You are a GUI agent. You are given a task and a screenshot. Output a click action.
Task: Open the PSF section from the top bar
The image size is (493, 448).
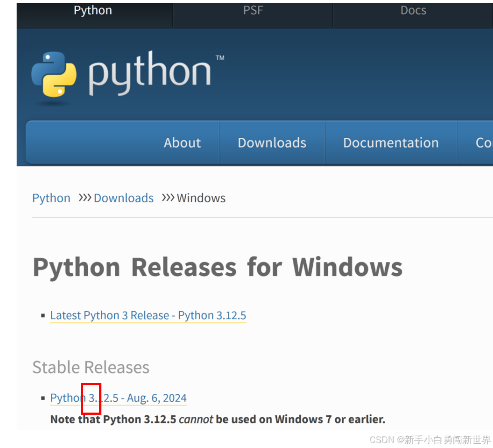point(252,10)
